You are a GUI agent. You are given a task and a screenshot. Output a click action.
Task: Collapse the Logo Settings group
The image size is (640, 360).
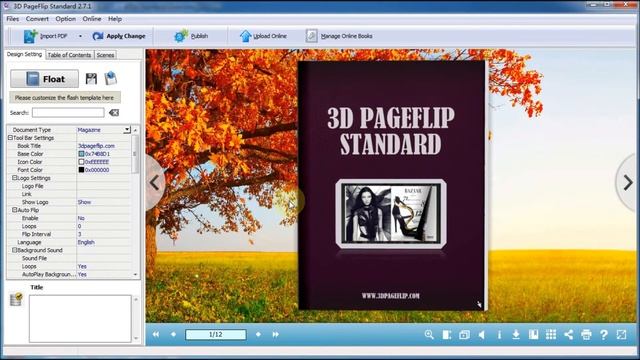15,178
